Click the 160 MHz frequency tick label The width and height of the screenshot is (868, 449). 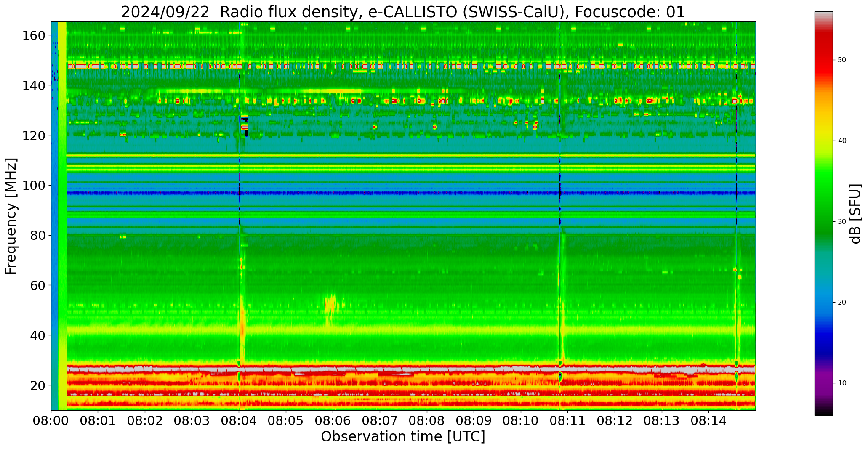(33, 36)
